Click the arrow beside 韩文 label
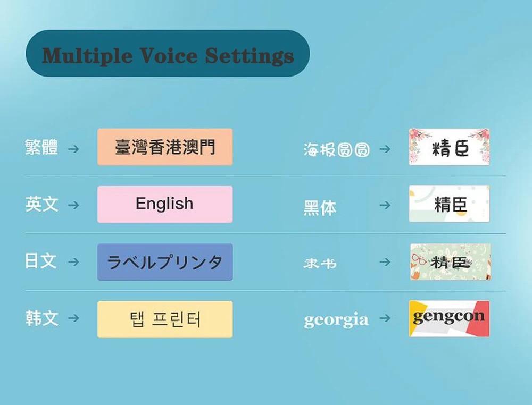The width and height of the screenshot is (532, 405). pos(73,318)
